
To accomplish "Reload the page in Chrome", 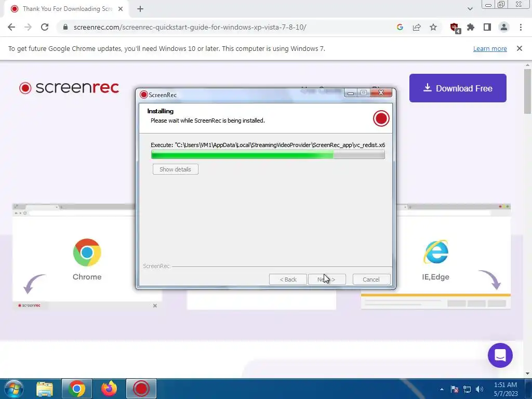I will [45, 27].
